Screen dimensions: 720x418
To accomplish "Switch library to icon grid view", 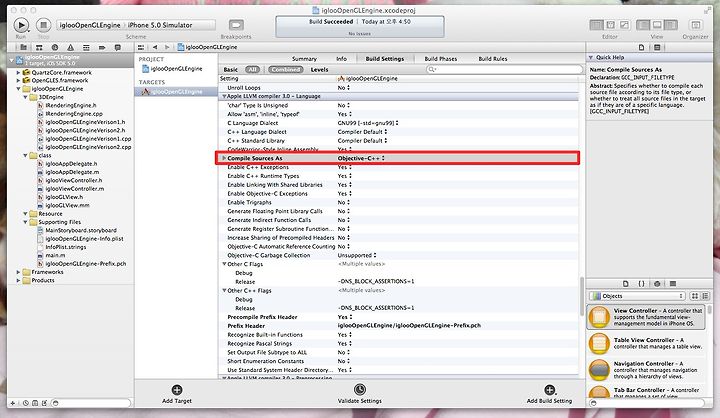I will pyautogui.click(x=695, y=296).
